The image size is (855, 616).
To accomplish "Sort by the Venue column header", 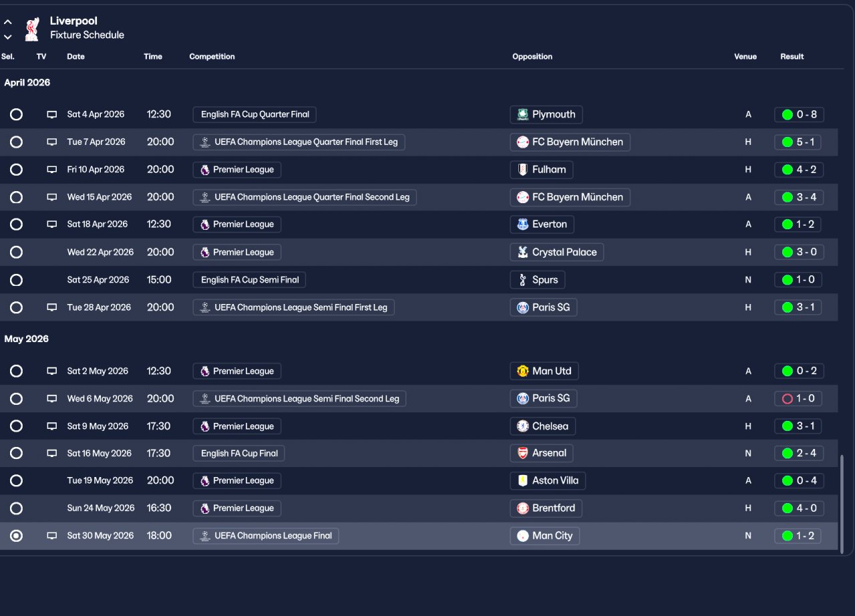I will 745,57.
